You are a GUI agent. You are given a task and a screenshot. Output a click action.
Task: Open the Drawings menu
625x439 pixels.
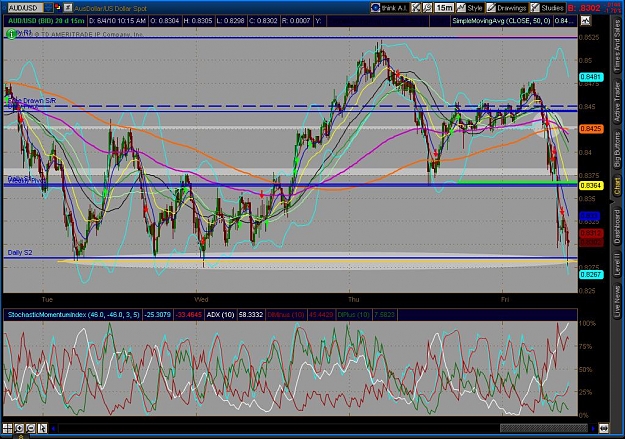507,8
